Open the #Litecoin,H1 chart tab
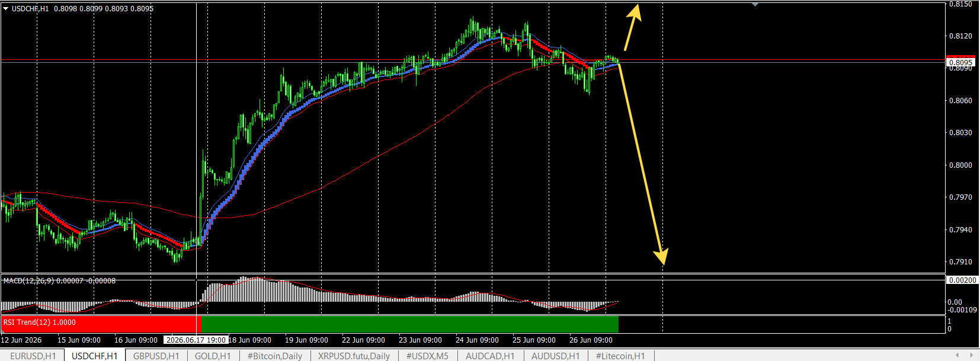The width and height of the screenshot is (980, 361). 620,356
